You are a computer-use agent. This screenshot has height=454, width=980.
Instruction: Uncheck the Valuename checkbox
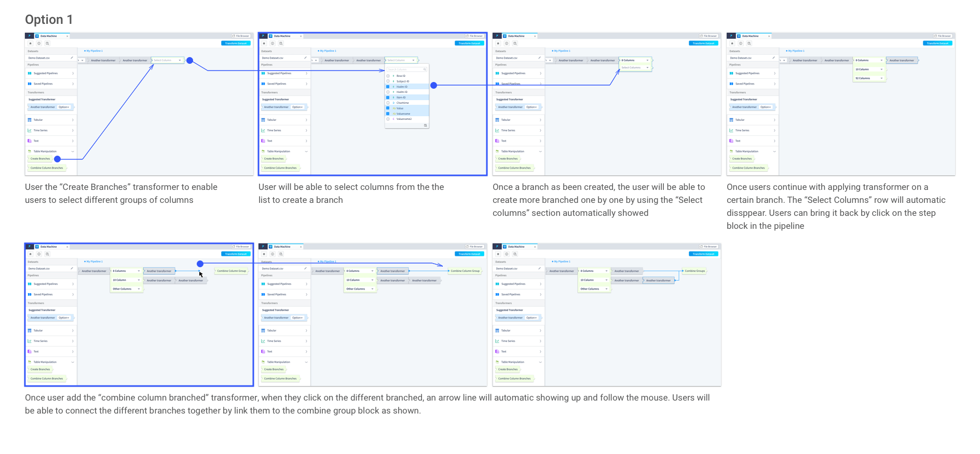[388, 114]
